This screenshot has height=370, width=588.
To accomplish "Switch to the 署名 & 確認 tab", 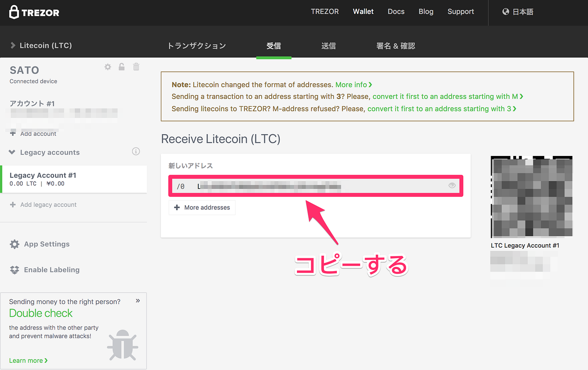I will pos(396,46).
